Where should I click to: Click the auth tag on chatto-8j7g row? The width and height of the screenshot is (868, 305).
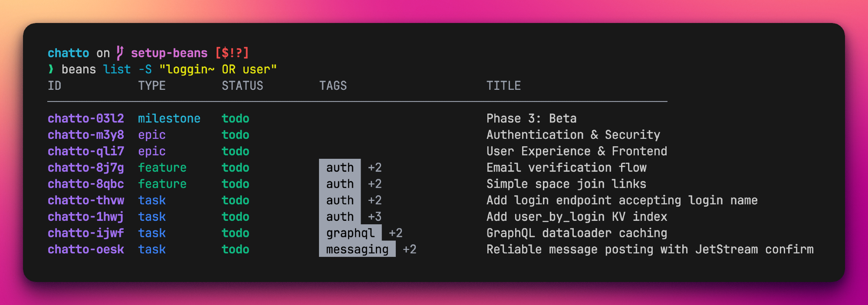click(340, 168)
